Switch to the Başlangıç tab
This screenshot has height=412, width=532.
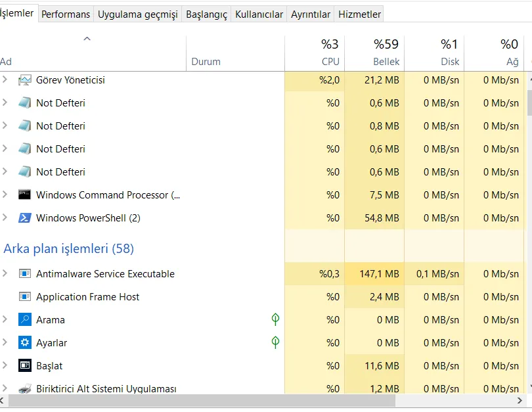pos(207,14)
